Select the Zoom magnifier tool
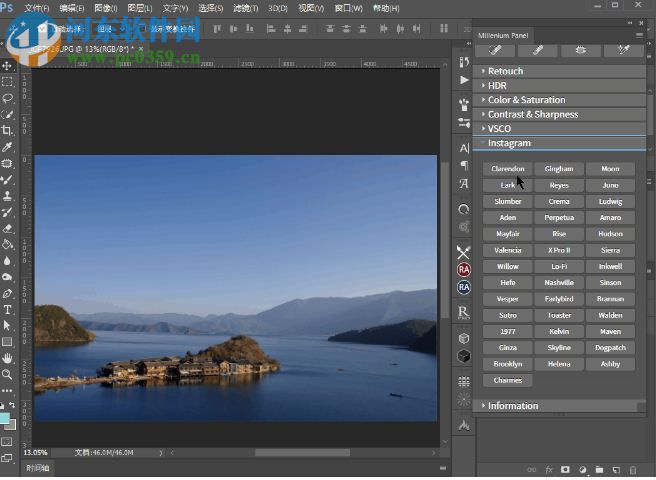Screen dimensions: 656x480 (7, 375)
